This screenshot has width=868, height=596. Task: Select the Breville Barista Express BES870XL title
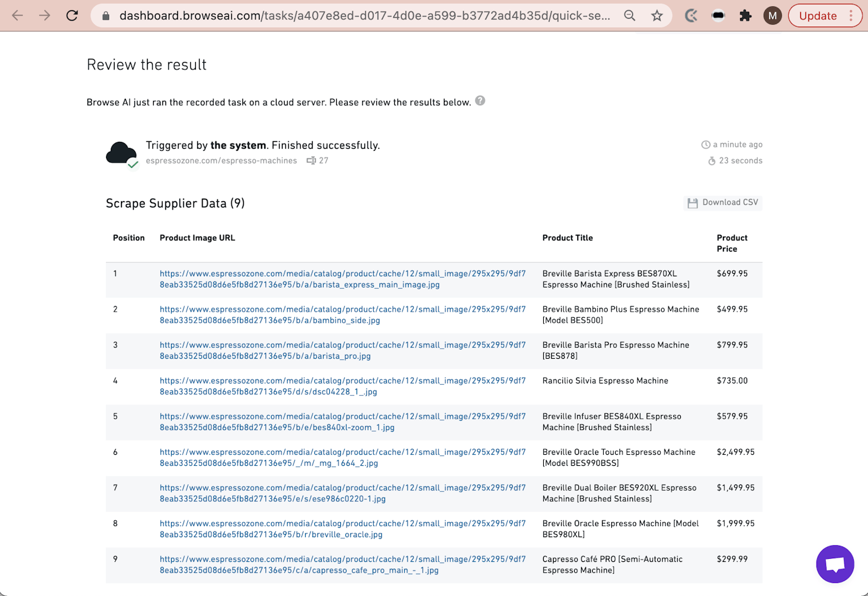coord(616,279)
